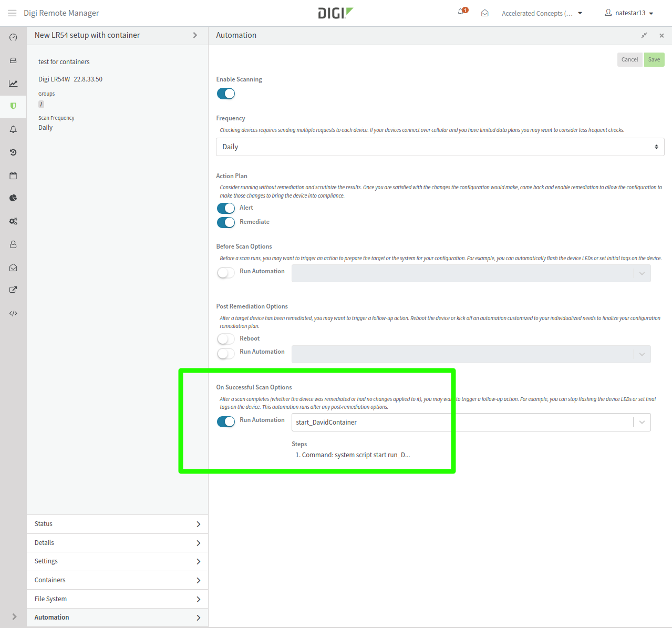Enable Run Automation under Post Remediation Options
Viewport: 672px width, 628px height.
click(226, 354)
